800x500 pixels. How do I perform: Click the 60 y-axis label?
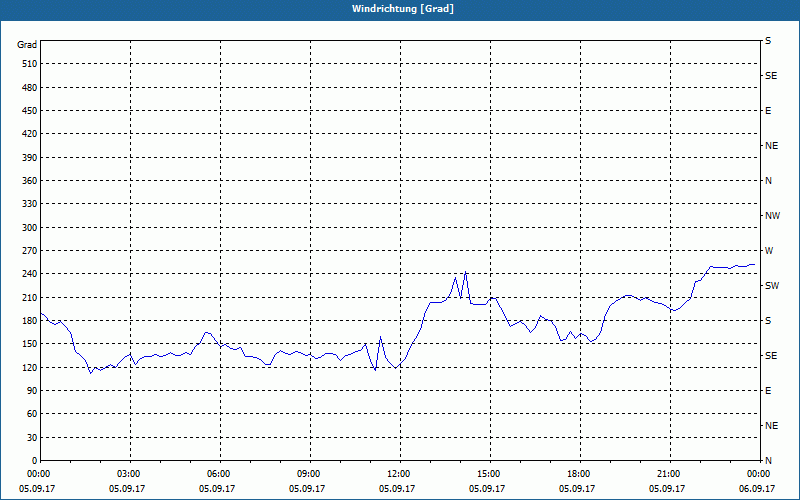(x=32, y=414)
